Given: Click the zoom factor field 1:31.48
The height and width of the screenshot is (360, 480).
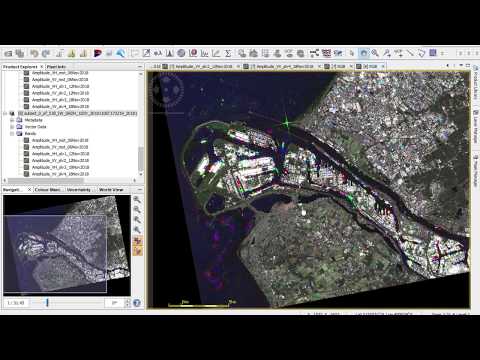Looking at the screenshot, I should 16,303.
